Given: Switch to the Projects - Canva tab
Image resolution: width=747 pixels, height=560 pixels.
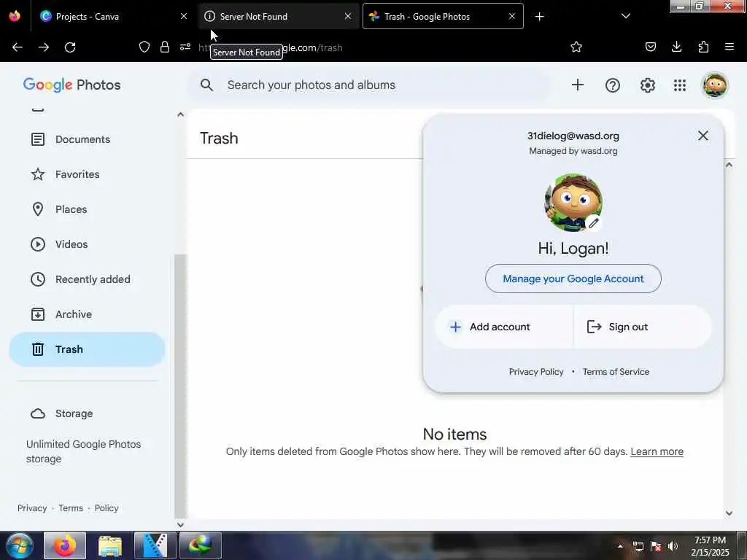Looking at the screenshot, I should 115,16.
